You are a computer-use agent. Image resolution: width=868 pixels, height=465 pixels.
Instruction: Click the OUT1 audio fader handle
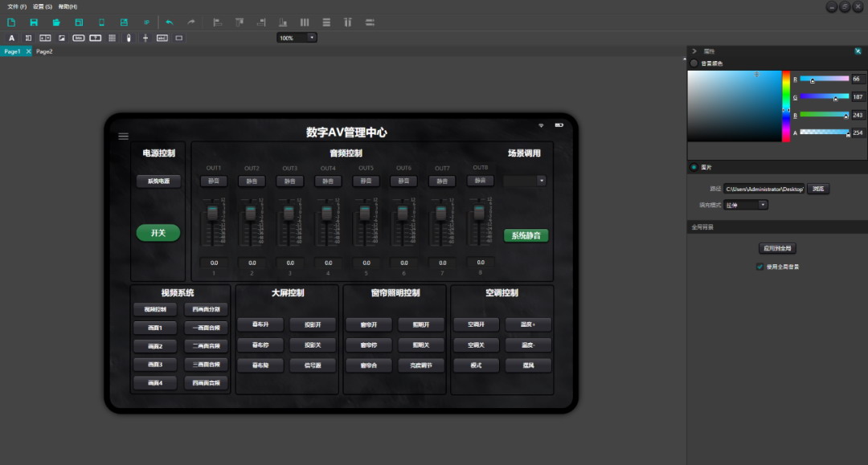[213, 213]
